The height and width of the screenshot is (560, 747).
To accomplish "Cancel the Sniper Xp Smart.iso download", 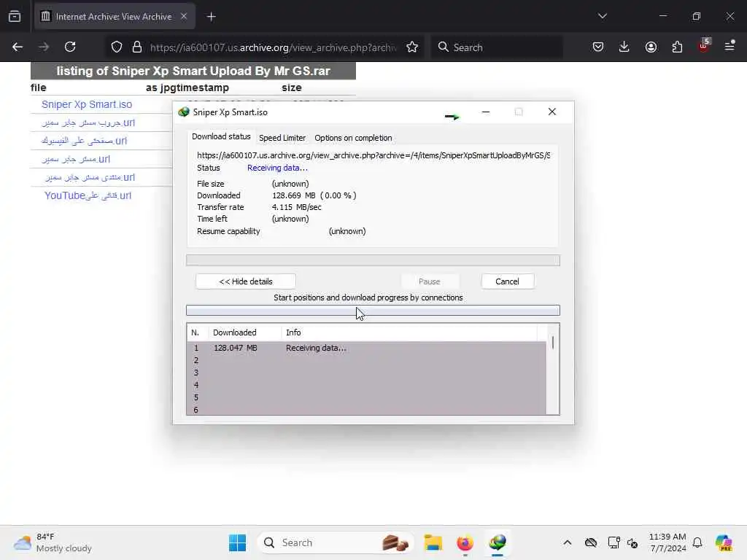I will (508, 281).
